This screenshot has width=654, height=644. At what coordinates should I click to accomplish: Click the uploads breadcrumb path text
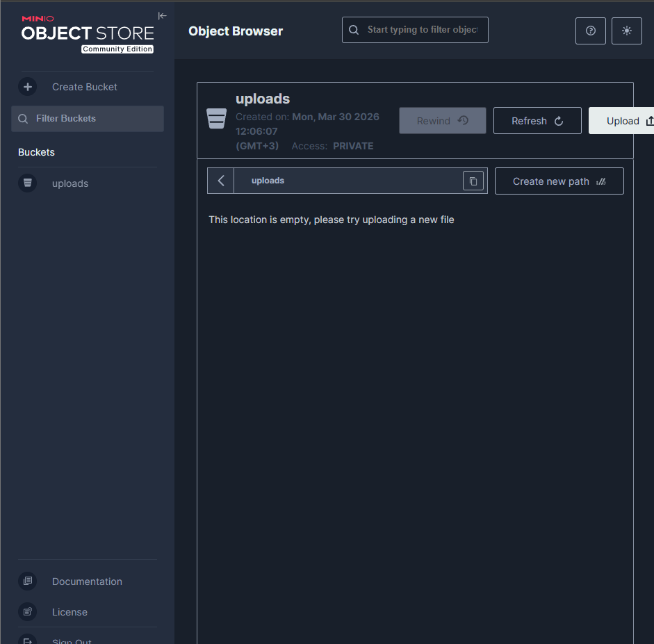click(x=268, y=181)
